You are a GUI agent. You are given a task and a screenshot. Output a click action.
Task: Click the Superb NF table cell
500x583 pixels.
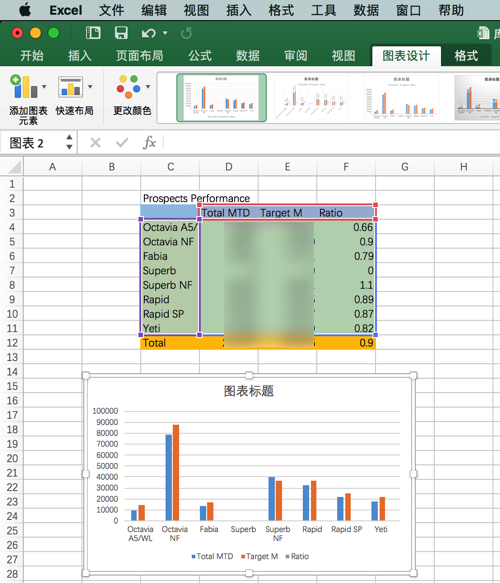coord(170,285)
